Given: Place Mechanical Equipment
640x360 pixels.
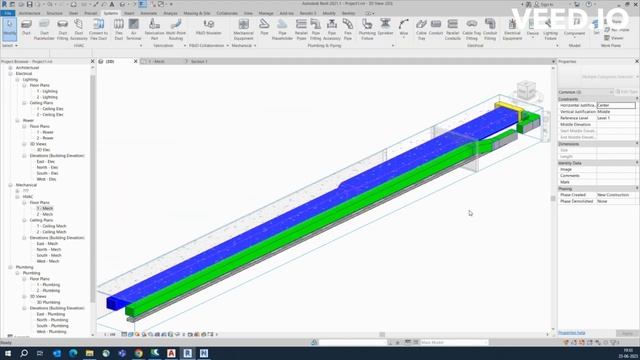Looking at the screenshot, I should click(x=244, y=29).
